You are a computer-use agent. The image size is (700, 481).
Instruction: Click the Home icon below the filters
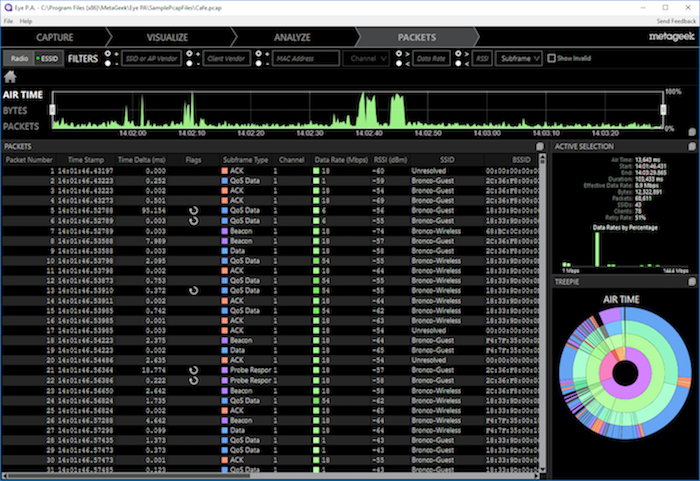10,77
